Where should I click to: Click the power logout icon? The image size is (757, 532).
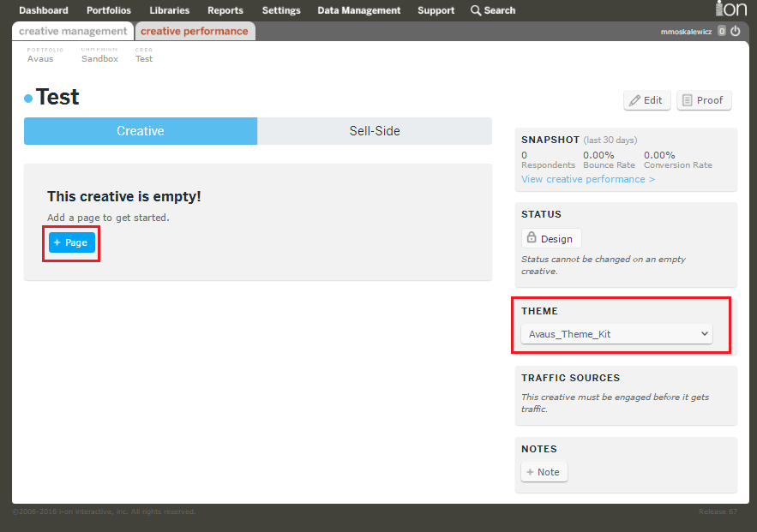(736, 31)
